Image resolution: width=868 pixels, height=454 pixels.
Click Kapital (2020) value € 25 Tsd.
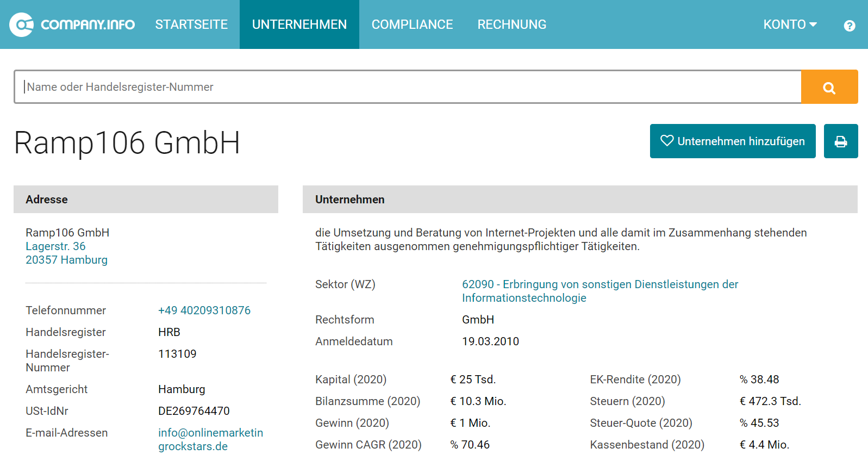click(x=473, y=380)
